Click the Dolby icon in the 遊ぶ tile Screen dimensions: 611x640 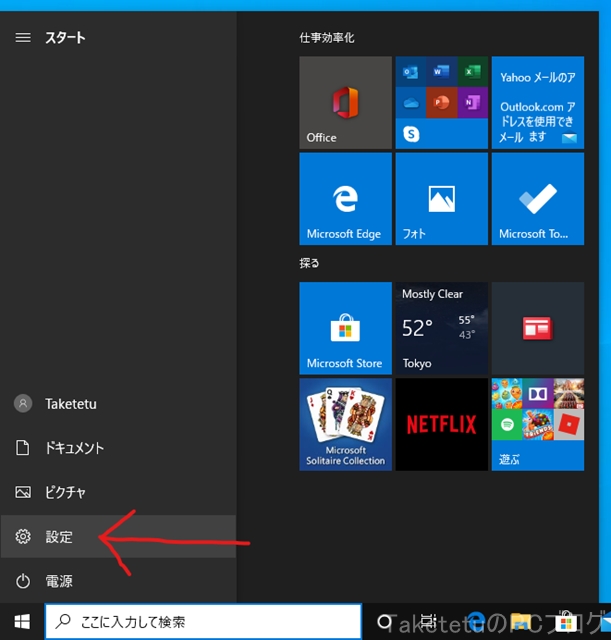(538, 394)
